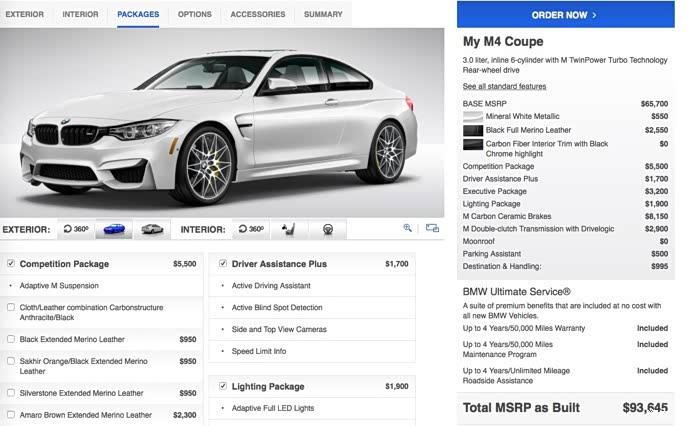Click the white M4 Coupe preview image
Screen dimensions: 700x426
(220, 120)
